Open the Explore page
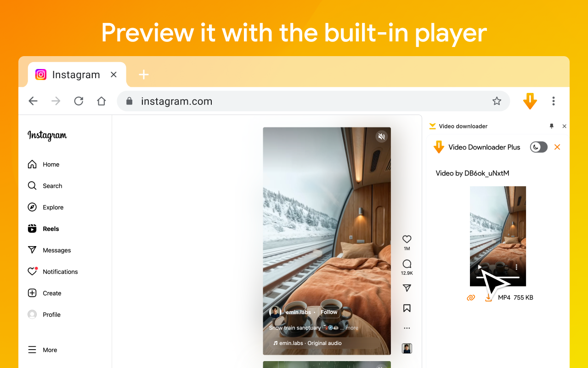This screenshot has height=368, width=588. click(45, 207)
